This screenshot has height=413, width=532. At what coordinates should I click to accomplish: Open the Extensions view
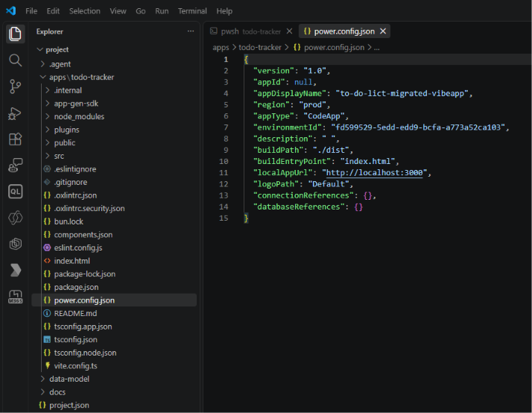click(15, 139)
